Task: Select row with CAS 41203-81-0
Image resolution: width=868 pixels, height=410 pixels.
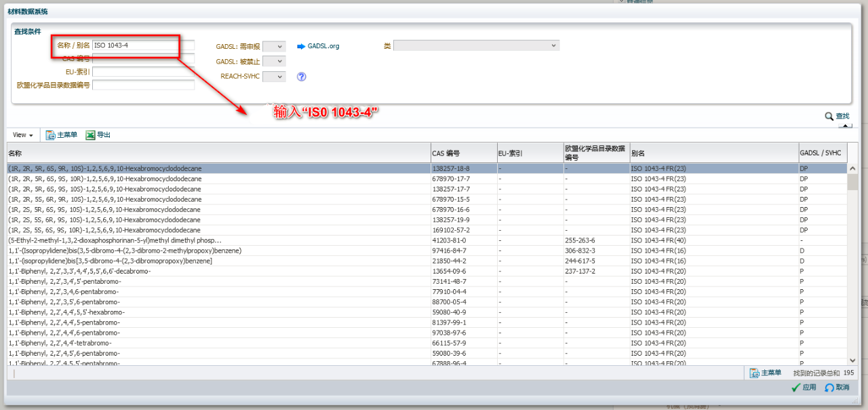Action: click(427, 240)
